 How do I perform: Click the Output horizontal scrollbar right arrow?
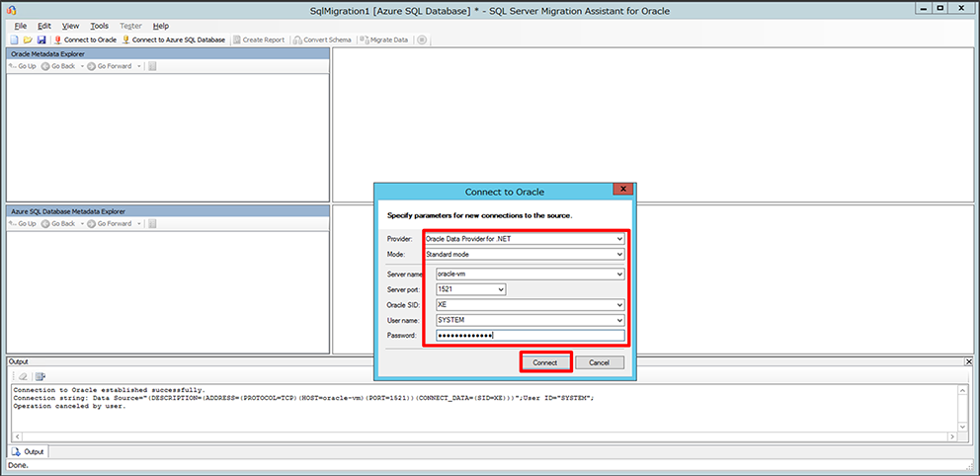(953, 436)
